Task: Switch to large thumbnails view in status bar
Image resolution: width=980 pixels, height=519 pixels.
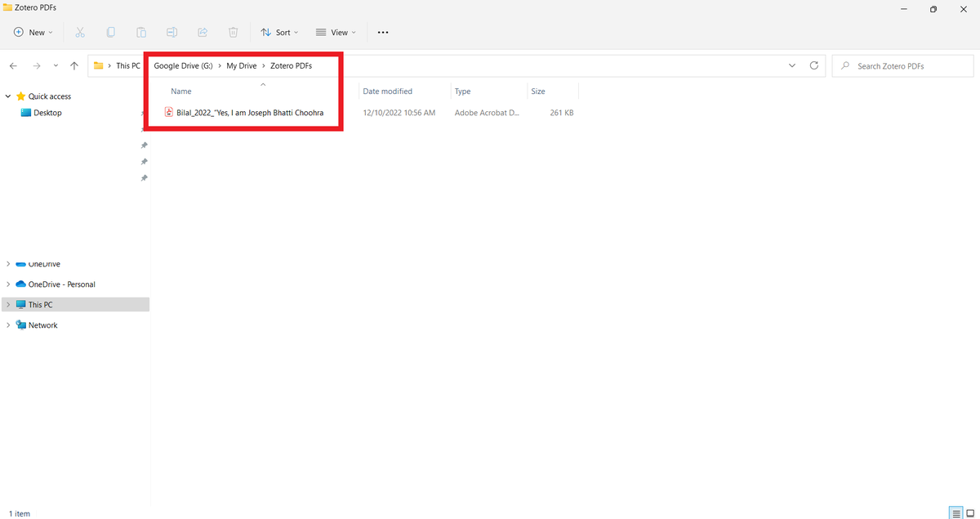Action: [970, 513]
